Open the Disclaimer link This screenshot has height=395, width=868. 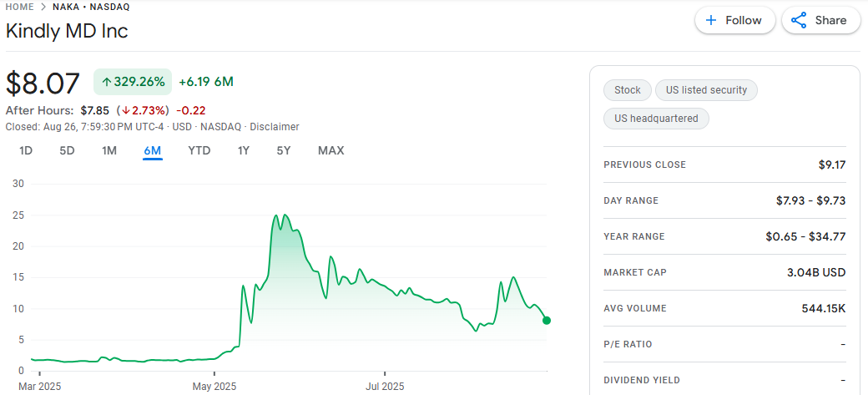(275, 127)
